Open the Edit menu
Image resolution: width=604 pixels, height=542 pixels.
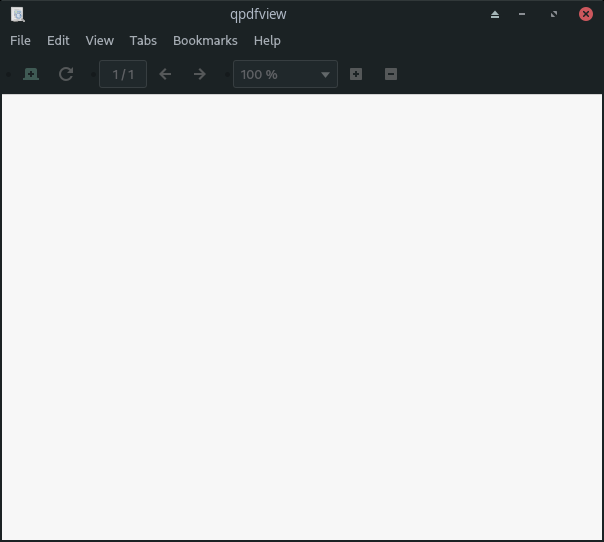[58, 40]
